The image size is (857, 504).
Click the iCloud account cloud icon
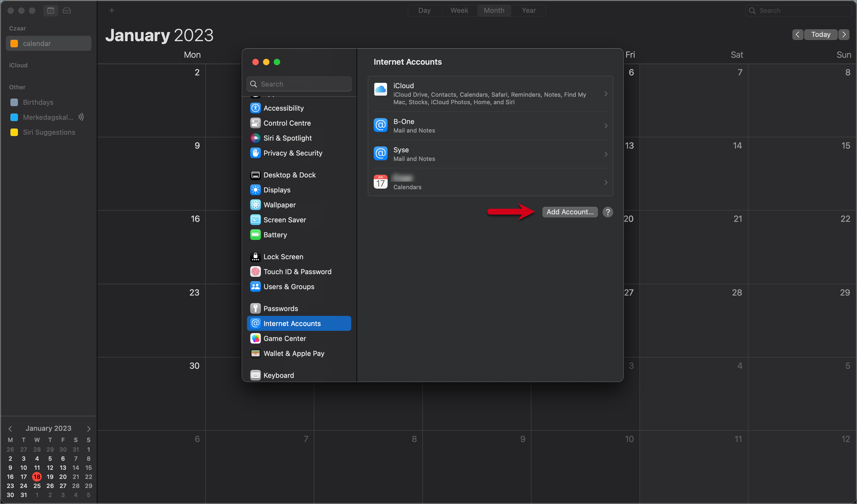[x=381, y=90]
